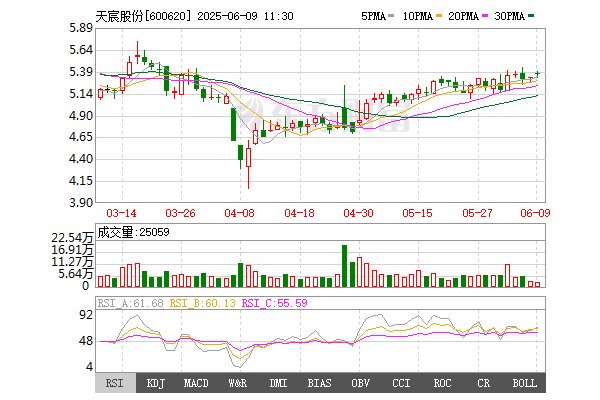This screenshot has height=400, width=600.
Task: Switch to the KDJ indicator tab
Action: click(157, 383)
